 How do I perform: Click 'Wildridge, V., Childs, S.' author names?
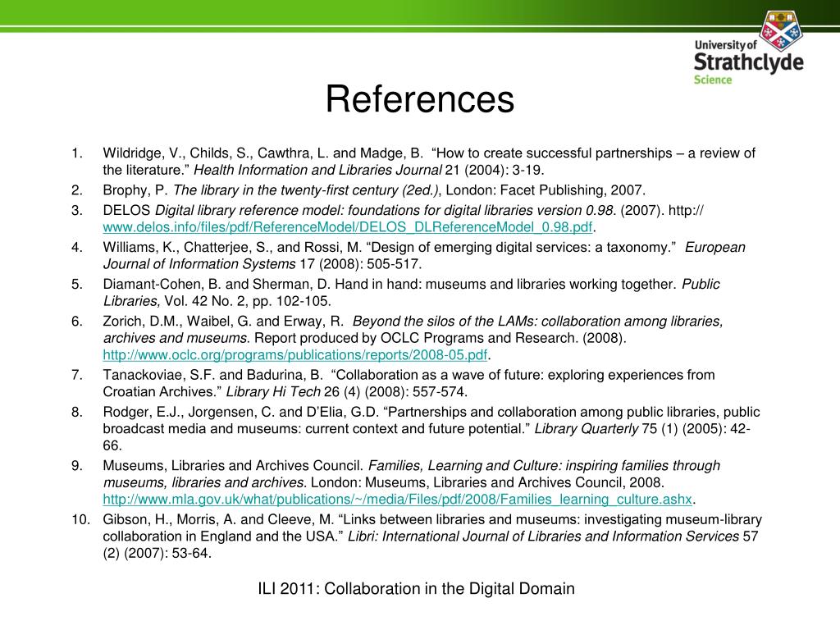point(178,153)
